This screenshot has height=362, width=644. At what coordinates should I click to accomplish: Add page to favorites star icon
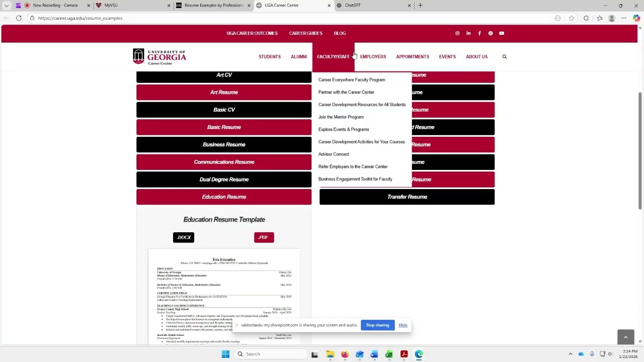pos(572,18)
